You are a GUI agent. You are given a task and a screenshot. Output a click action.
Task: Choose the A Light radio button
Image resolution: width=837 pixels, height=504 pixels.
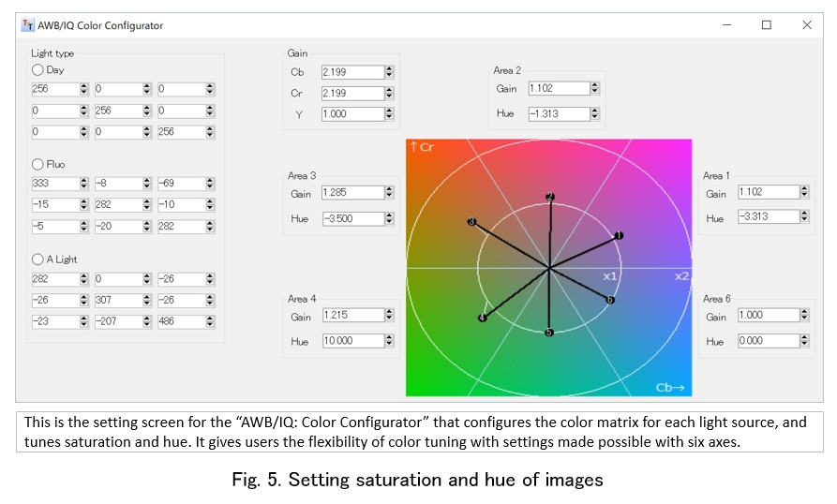[37, 259]
